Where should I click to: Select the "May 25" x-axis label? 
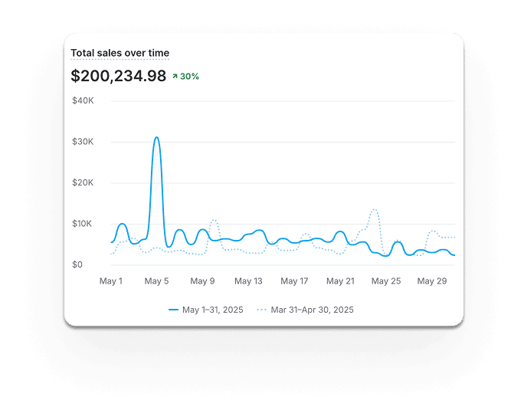click(386, 281)
